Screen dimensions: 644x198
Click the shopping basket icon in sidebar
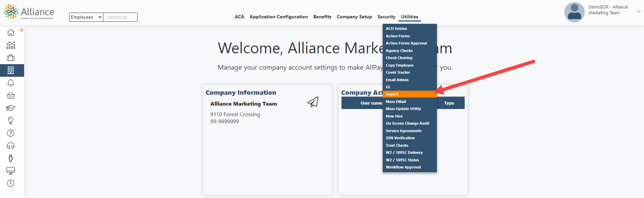(11, 95)
